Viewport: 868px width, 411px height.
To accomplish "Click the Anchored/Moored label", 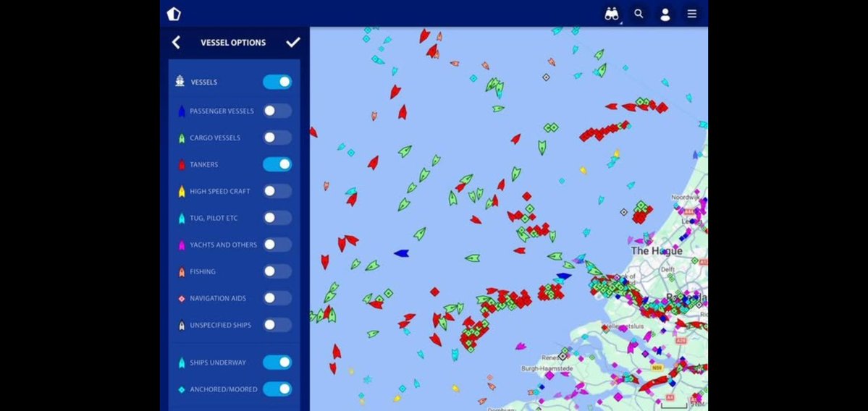I will 224,389.
